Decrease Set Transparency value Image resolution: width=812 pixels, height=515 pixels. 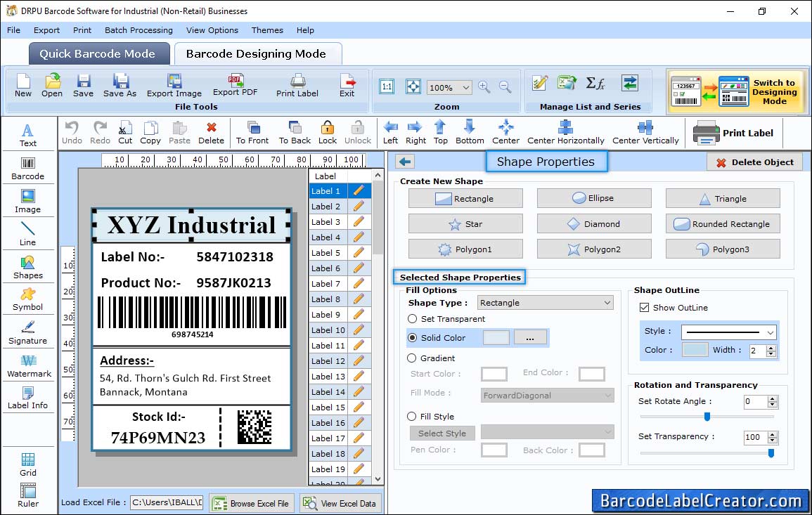772,441
